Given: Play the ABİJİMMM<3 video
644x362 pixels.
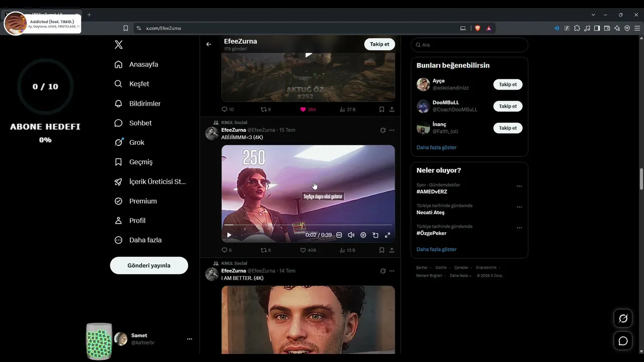Looking at the screenshot, I should (229, 235).
